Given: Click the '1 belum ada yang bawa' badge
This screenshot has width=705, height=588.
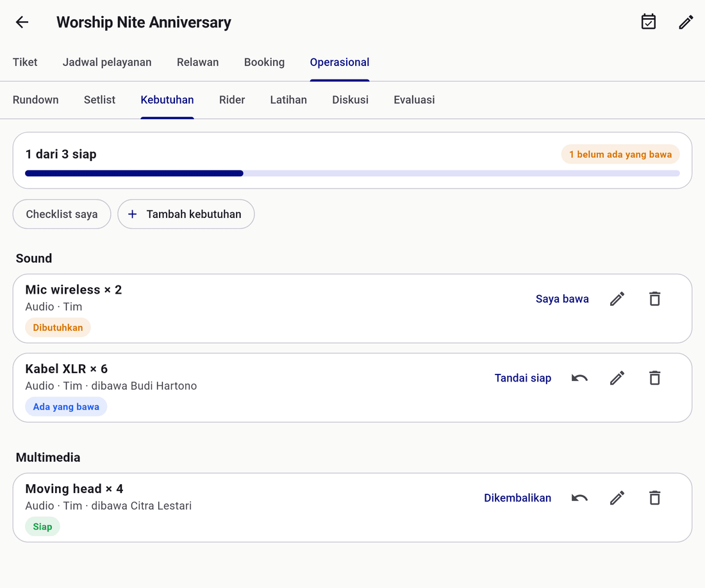Looking at the screenshot, I should 620,155.
